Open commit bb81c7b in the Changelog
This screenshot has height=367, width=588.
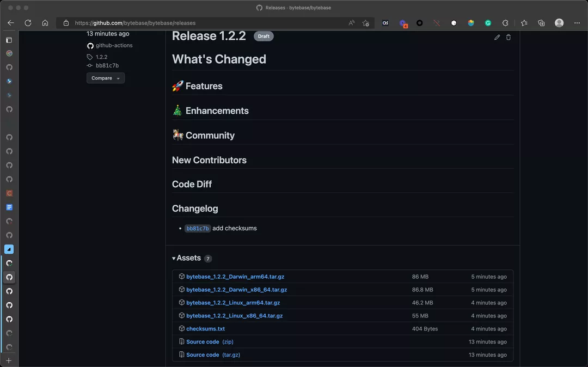[x=197, y=229]
